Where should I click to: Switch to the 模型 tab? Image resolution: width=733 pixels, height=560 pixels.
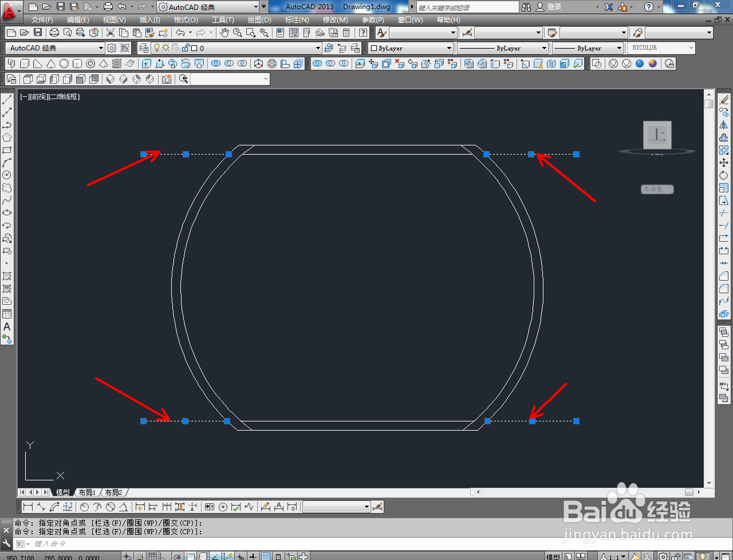[62, 492]
